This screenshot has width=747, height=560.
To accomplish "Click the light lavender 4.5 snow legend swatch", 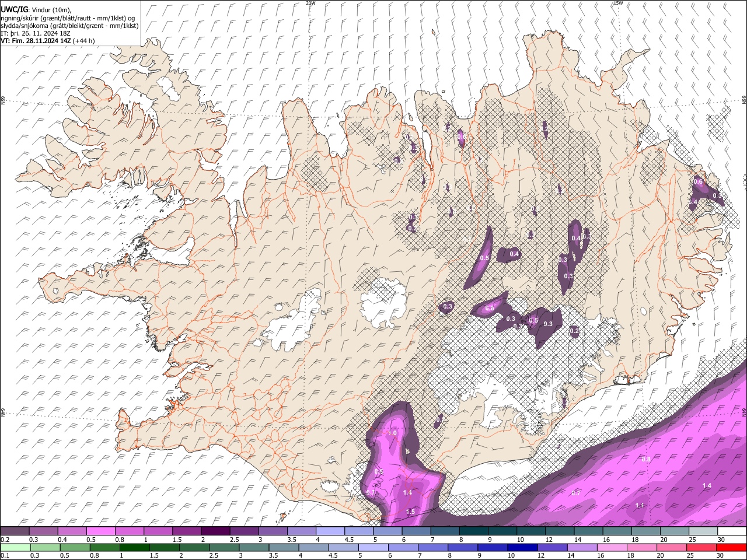I will tap(358, 531).
